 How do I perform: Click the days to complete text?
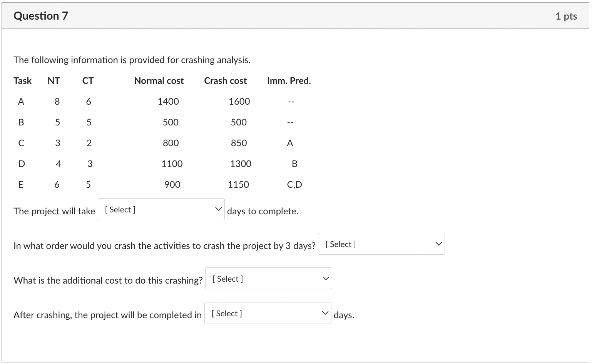point(262,211)
